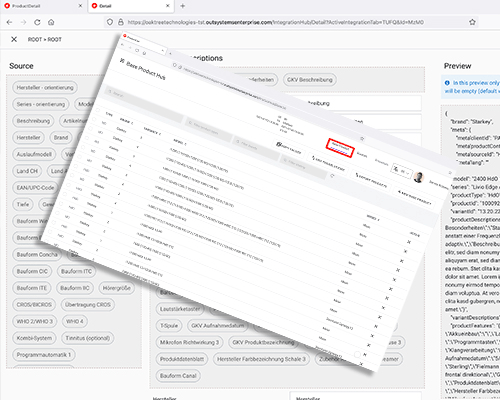Reload the page in main browser

tap(37, 22)
